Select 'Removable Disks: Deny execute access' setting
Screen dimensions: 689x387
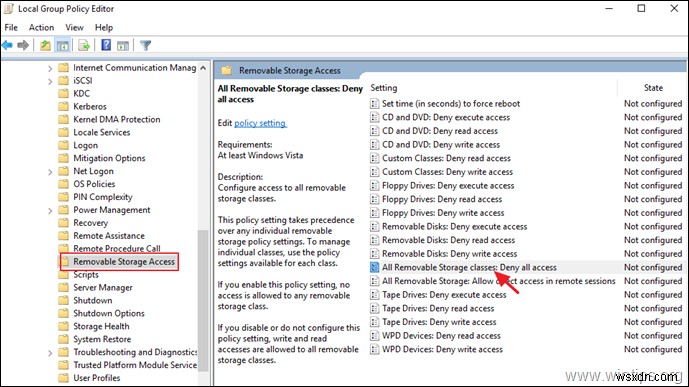(454, 227)
